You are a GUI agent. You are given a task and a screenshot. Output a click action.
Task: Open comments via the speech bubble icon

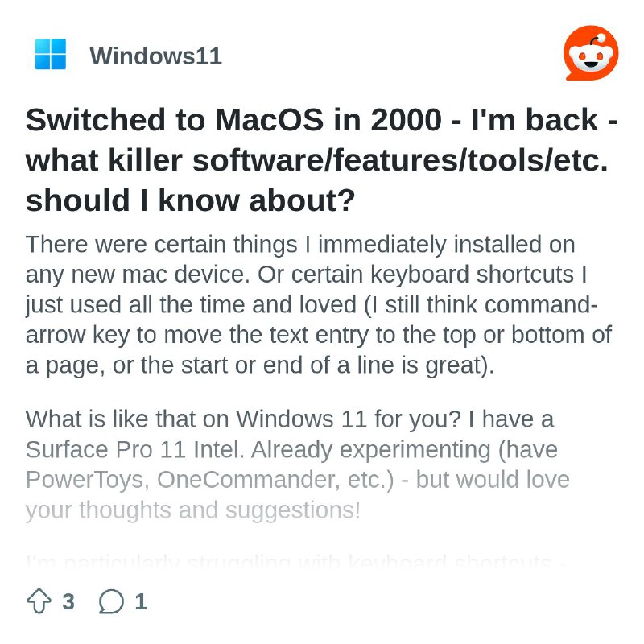(x=111, y=601)
